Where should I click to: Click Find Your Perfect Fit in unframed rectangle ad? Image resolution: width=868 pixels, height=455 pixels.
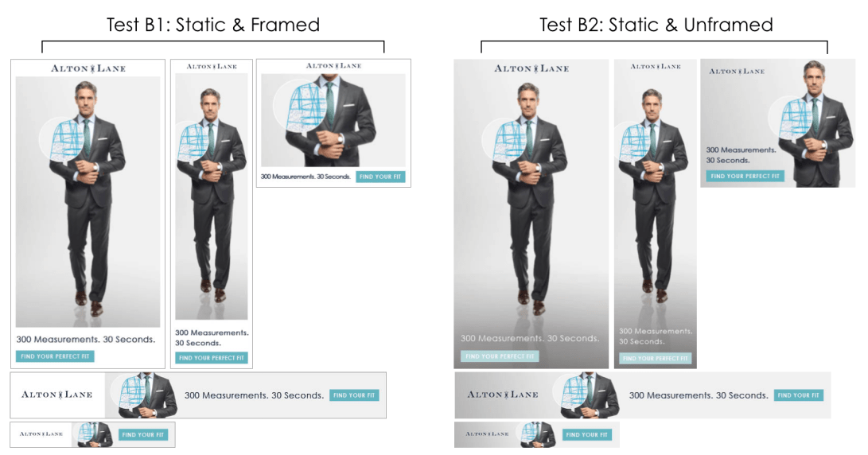tap(745, 176)
